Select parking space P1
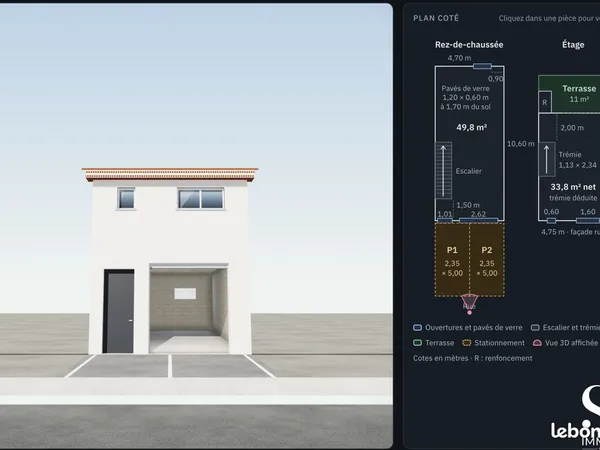Image resolution: width=600 pixels, height=450 pixels. [452, 260]
